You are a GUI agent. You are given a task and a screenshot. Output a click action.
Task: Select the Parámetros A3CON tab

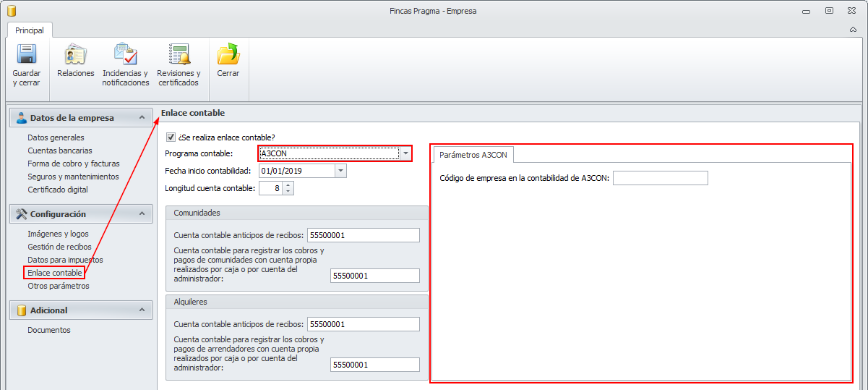pyautogui.click(x=473, y=155)
